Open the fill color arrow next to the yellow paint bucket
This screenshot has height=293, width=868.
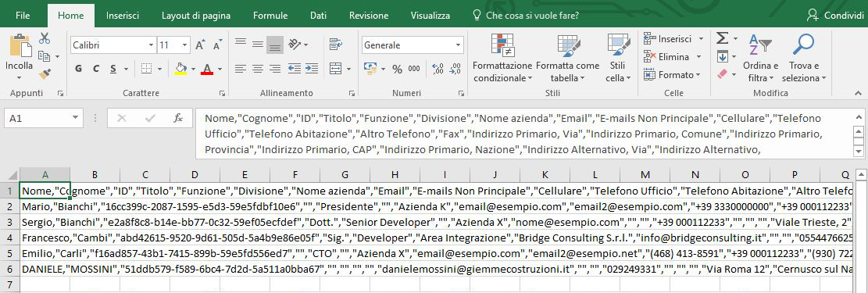tap(193, 70)
